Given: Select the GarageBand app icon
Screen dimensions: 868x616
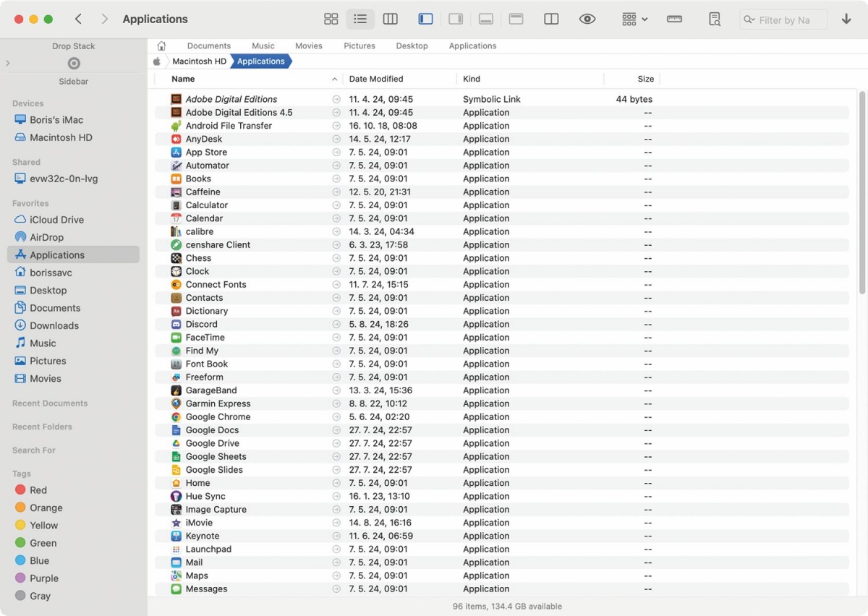Looking at the screenshot, I should 176,390.
